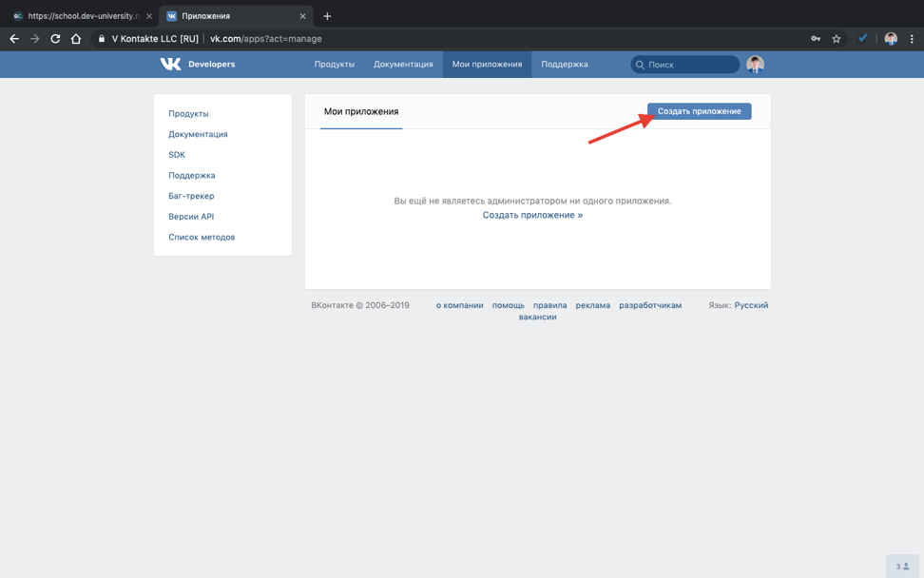This screenshot has height=578, width=924.
Task: Open the VK user avatar menu
Action: tap(755, 65)
